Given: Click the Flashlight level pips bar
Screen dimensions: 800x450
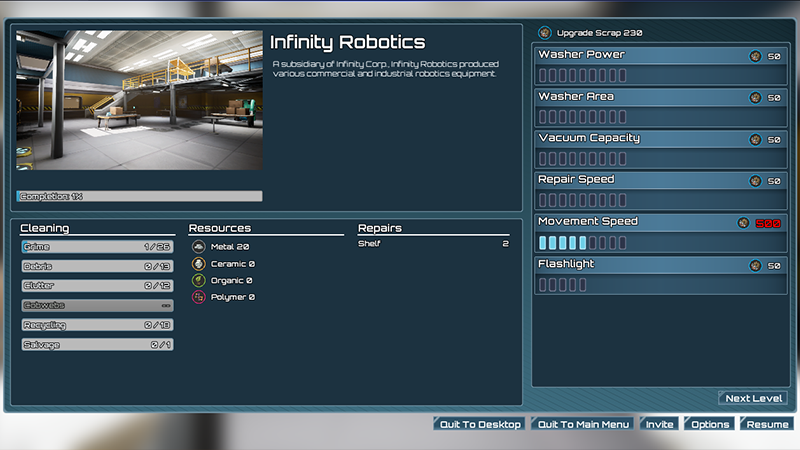Looking at the screenshot, I should 562,285.
